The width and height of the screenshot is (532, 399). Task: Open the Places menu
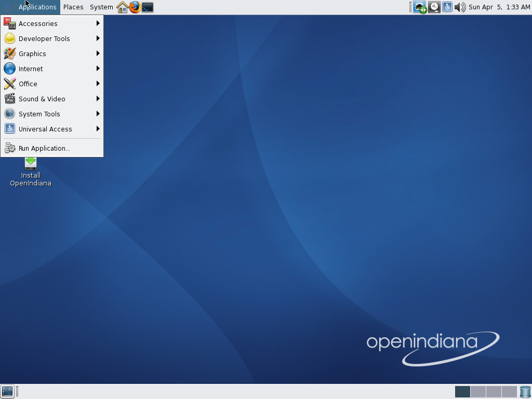pos(73,7)
